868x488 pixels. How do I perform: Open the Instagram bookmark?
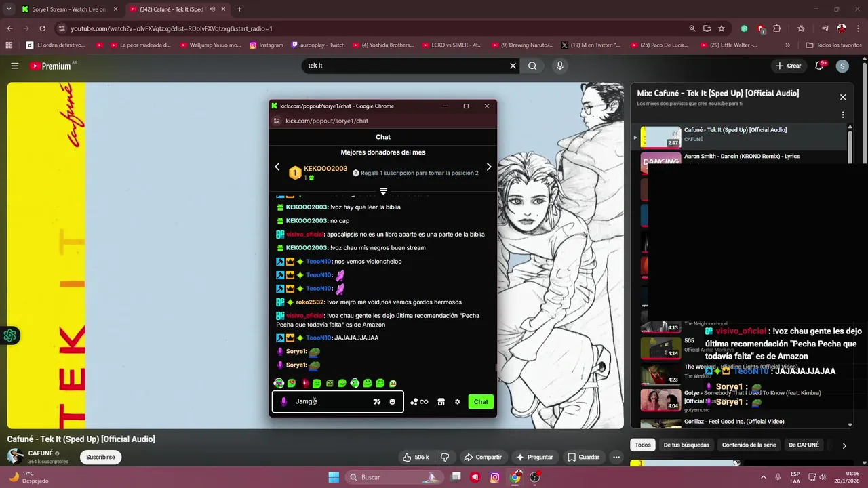coord(267,45)
